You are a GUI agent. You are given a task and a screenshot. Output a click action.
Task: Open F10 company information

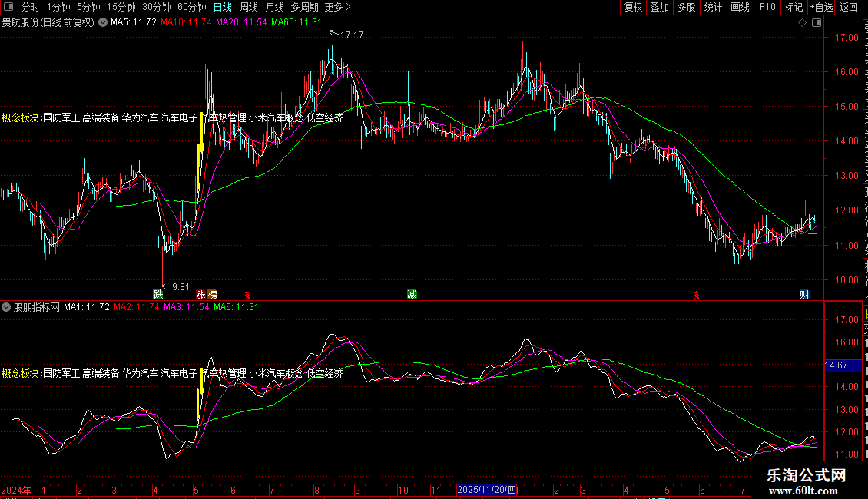(x=767, y=7)
